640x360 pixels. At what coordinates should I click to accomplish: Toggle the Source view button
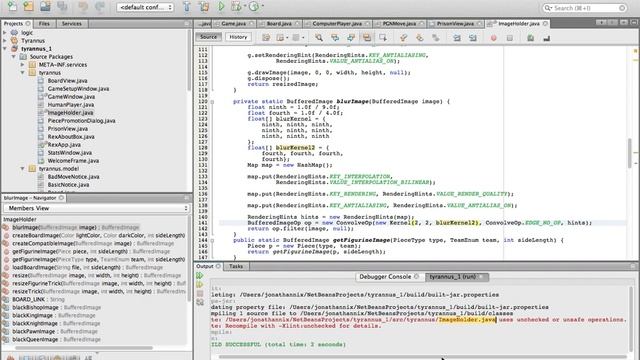(209, 37)
